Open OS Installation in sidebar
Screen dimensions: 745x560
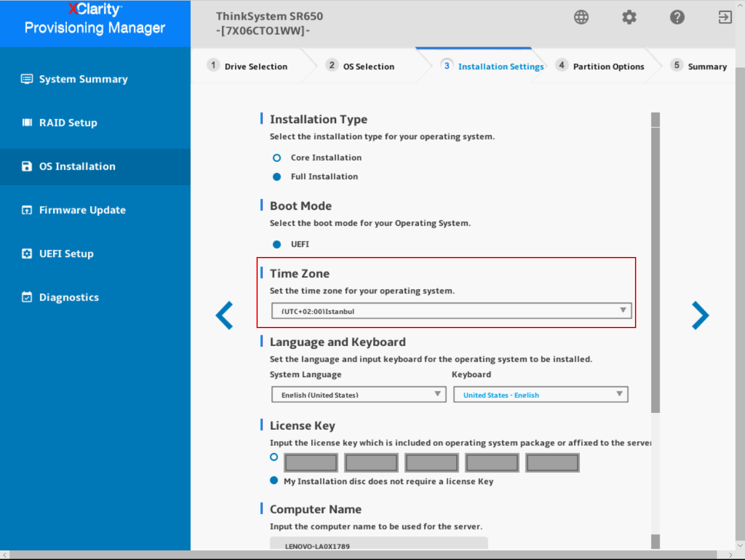click(x=95, y=166)
